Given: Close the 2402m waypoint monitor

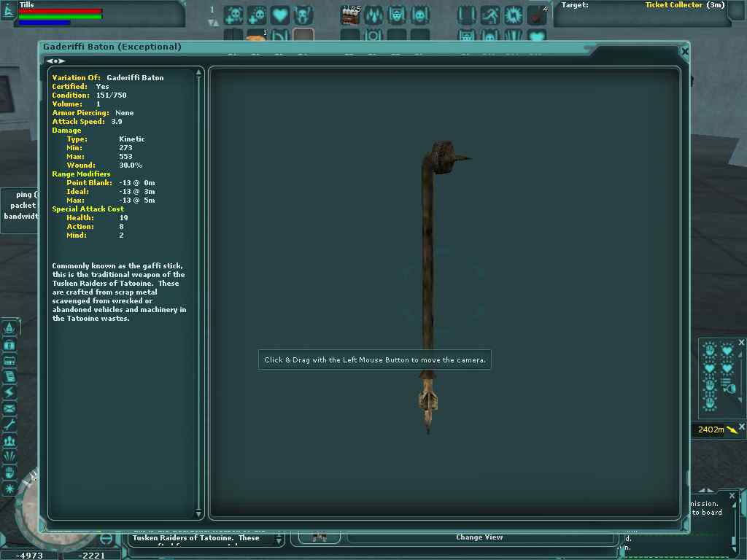Looking at the screenshot, I should [x=742, y=426].
